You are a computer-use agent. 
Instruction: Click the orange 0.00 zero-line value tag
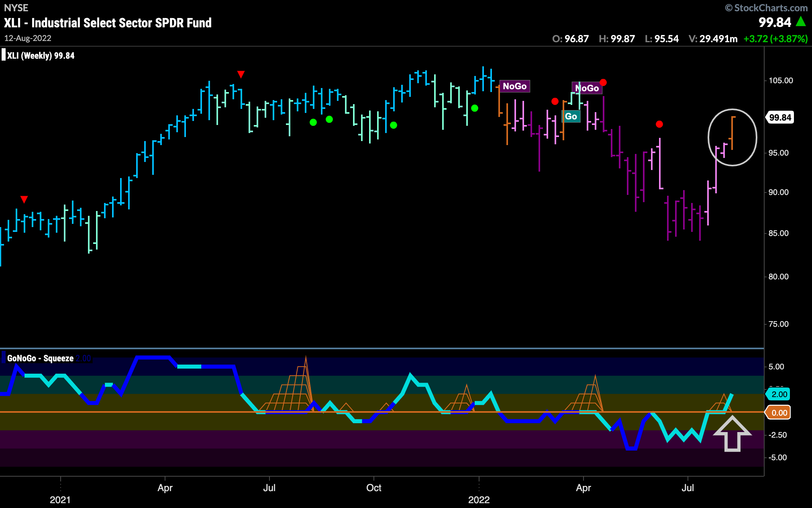(779, 413)
